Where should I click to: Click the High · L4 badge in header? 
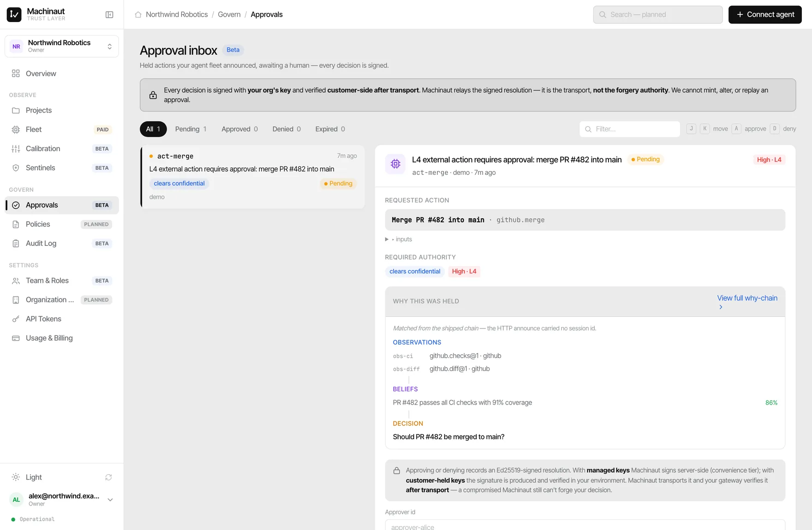[769, 160]
